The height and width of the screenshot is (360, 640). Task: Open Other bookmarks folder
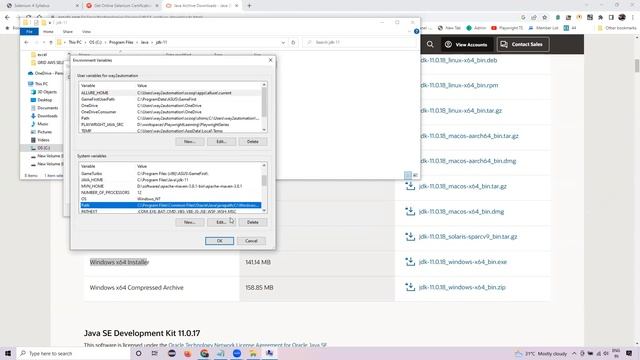pyautogui.click(x=617, y=28)
